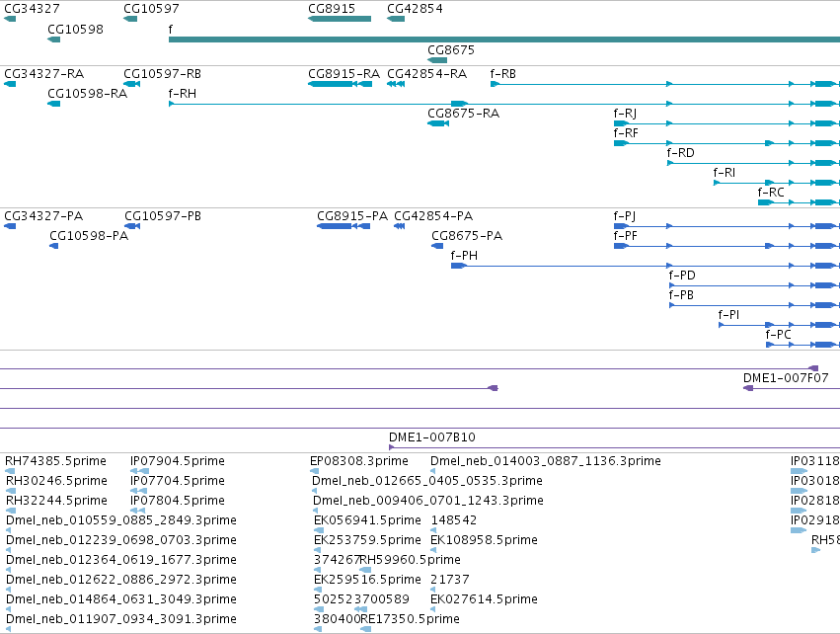Click the DME1-007F07 clone label
The height and width of the screenshot is (634, 840).
click(x=786, y=378)
